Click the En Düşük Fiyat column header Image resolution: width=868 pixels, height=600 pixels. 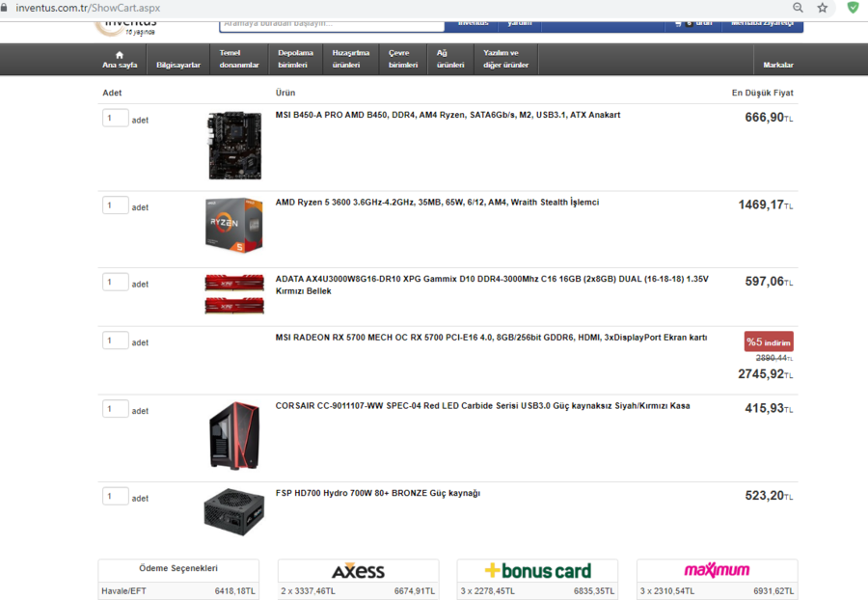pos(762,93)
